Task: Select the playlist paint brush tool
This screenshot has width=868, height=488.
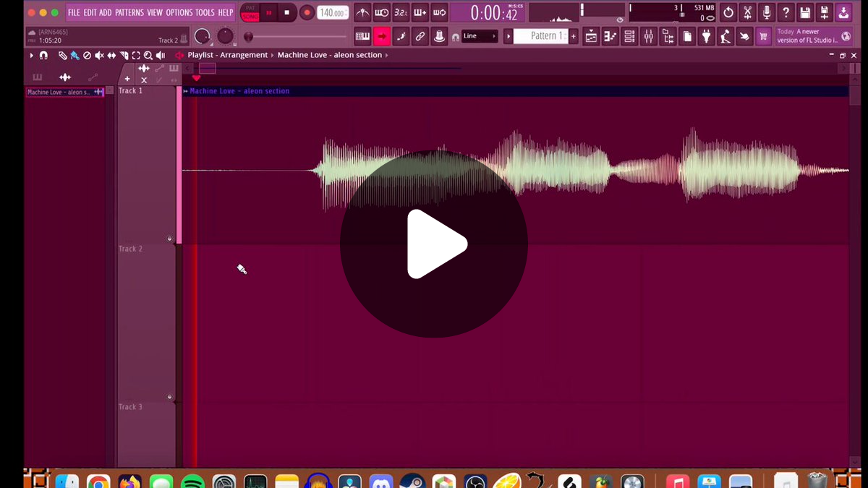Action: 75,55
